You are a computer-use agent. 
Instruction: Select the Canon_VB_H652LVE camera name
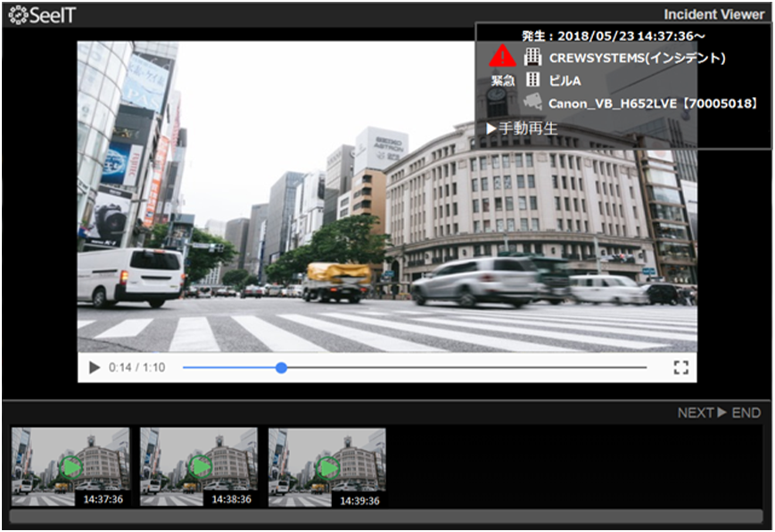click(653, 103)
